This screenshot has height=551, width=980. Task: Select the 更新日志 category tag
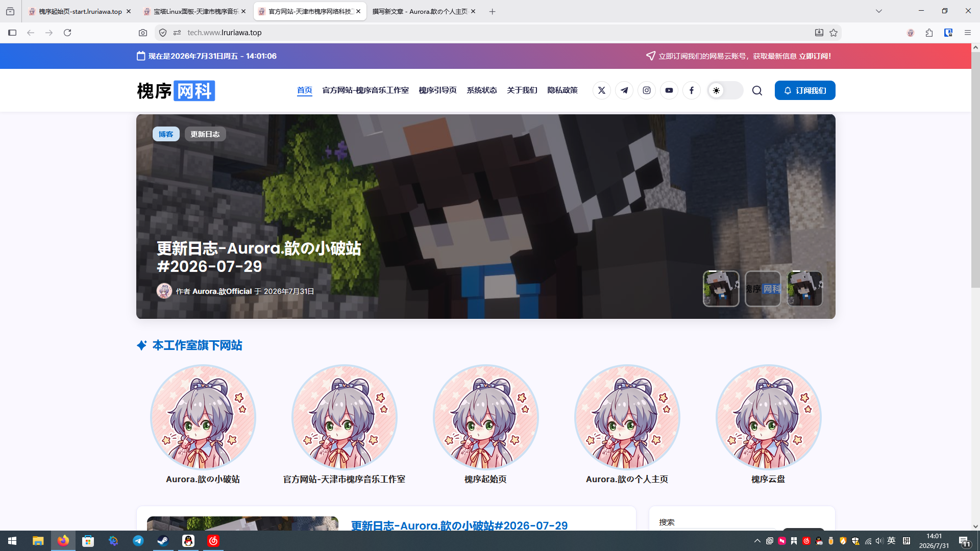coord(205,134)
